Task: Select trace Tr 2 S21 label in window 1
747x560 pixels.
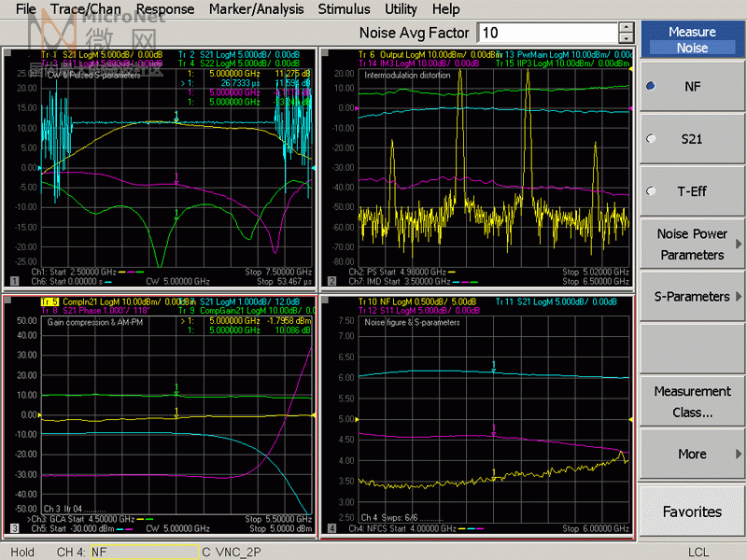Action: tap(239, 54)
